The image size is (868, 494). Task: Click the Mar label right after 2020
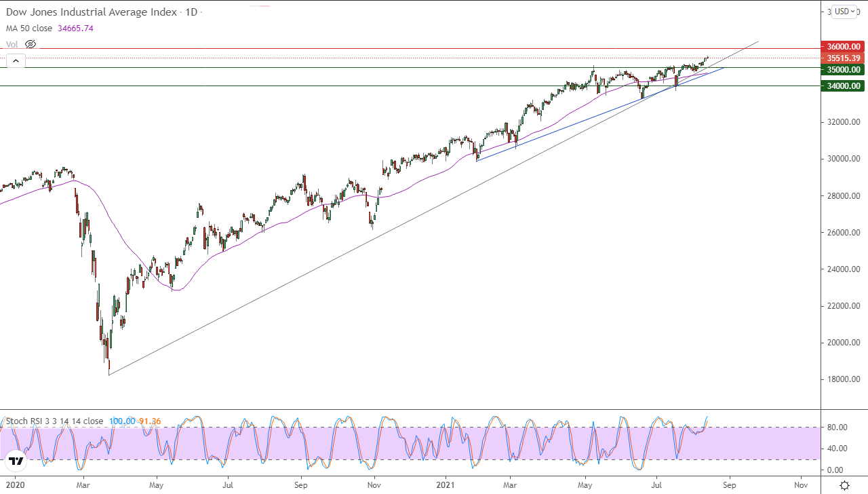(x=83, y=485)
